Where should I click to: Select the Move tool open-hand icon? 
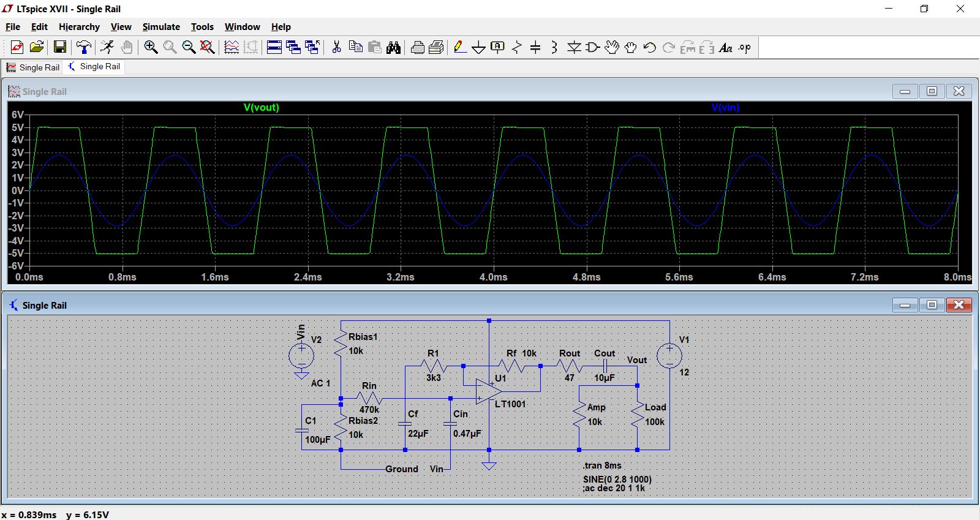tap(612, 47)
